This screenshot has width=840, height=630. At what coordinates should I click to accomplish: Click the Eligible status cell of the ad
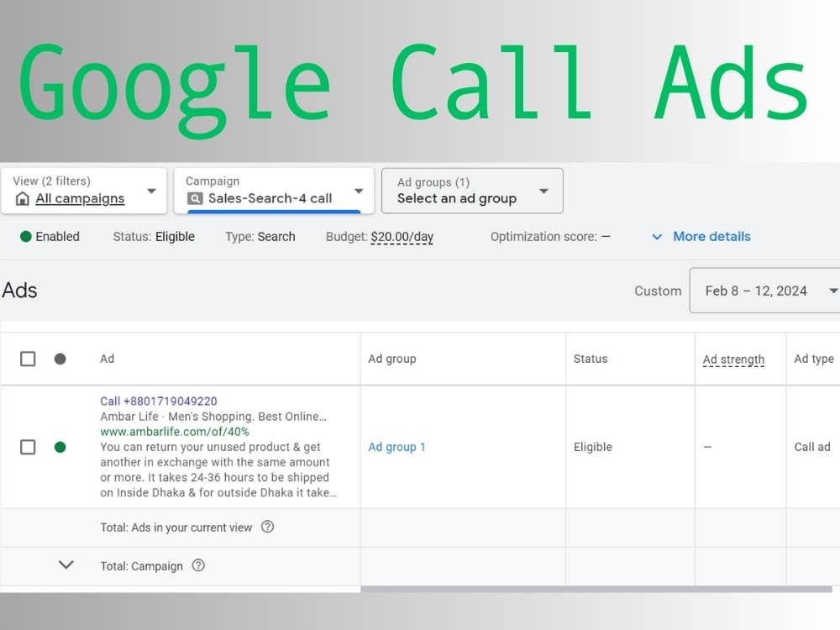[592, 447]
